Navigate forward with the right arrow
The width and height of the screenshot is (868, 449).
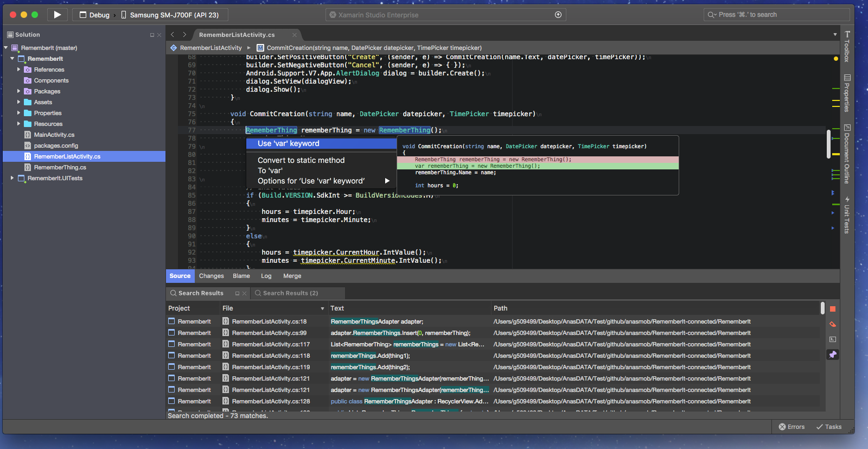click(x=184, y=34)
